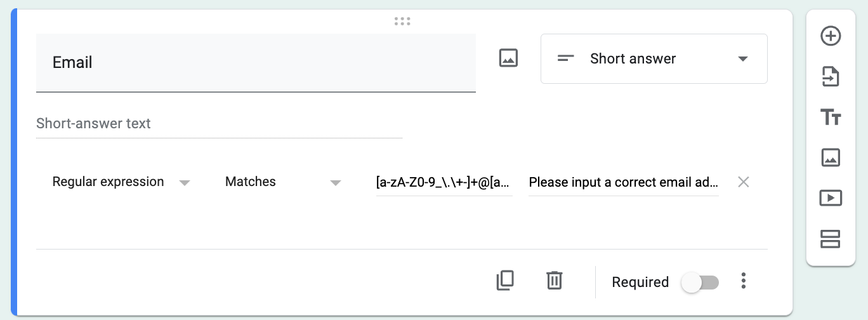Insert an image using the sidebar icon
Screen dimensions: 868x320
(x=831, y=157)
